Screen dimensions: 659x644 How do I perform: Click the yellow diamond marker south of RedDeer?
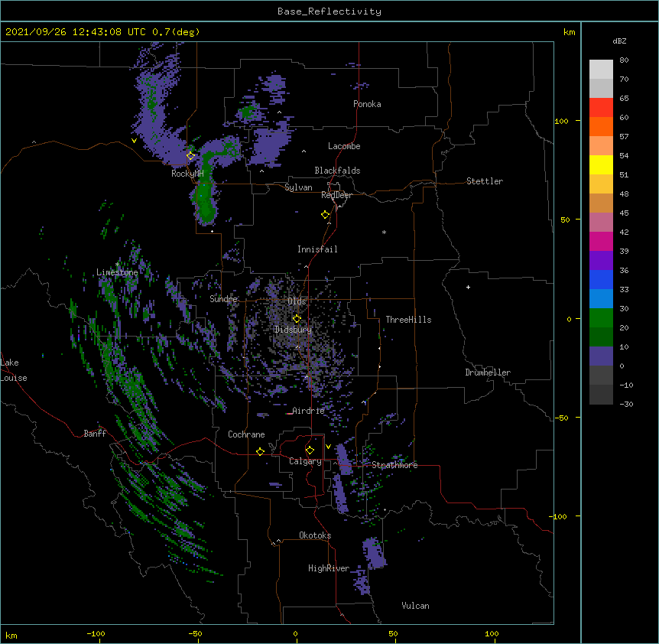tap(326, 215)
